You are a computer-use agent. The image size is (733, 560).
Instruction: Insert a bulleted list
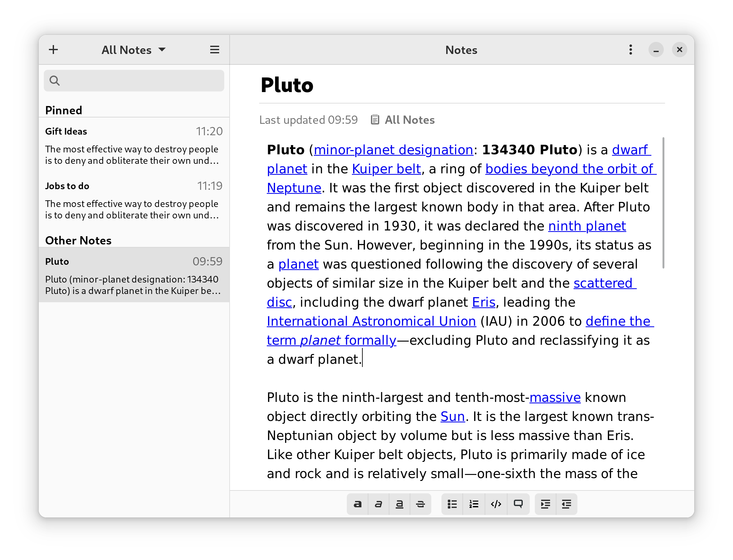(452, 504)
